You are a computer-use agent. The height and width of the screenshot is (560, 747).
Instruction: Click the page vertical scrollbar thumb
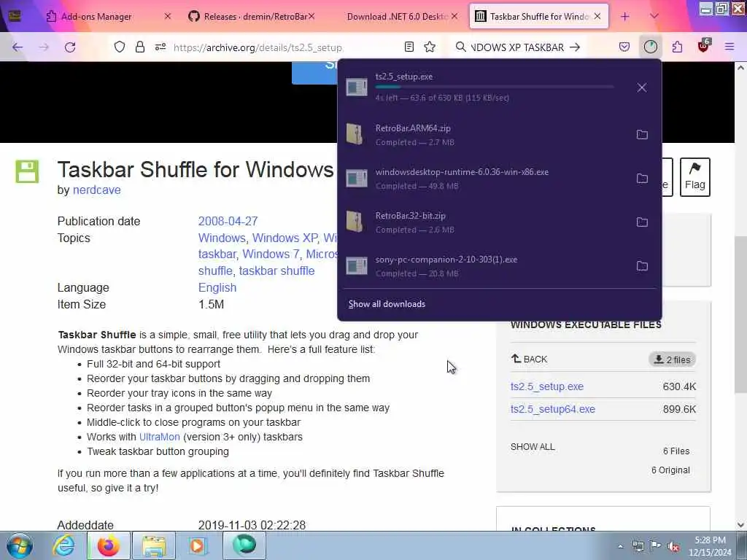coord(740,314)
